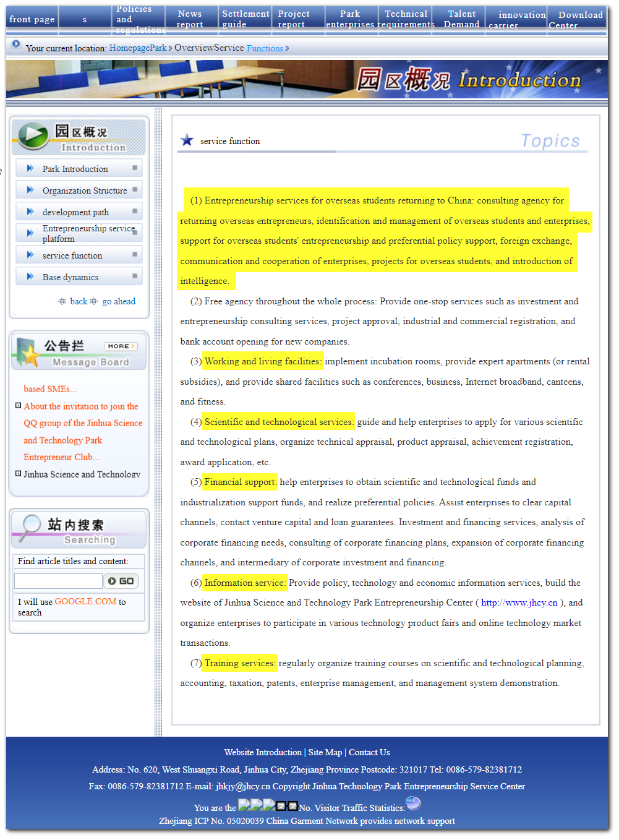
Task: Click the dotted icon before 'go ahead'
Action: [94, 301]
